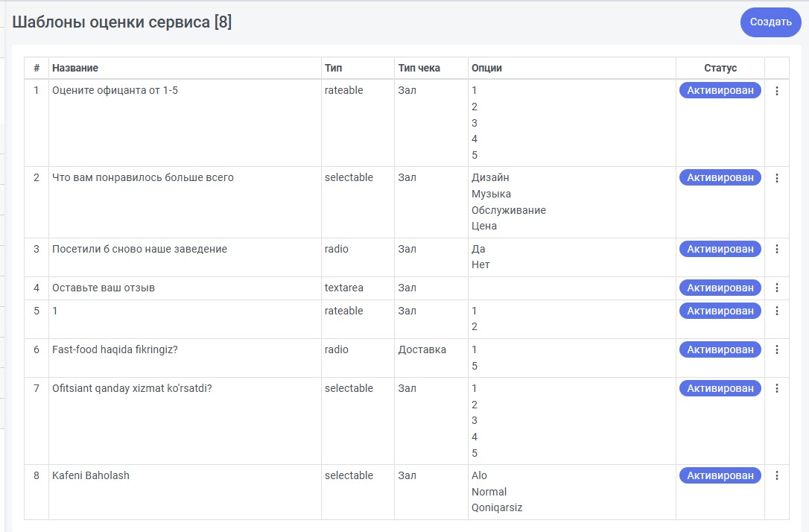
Task: Click the 'Активирован' badge on the Fast-food row
Action: [720, 350]
